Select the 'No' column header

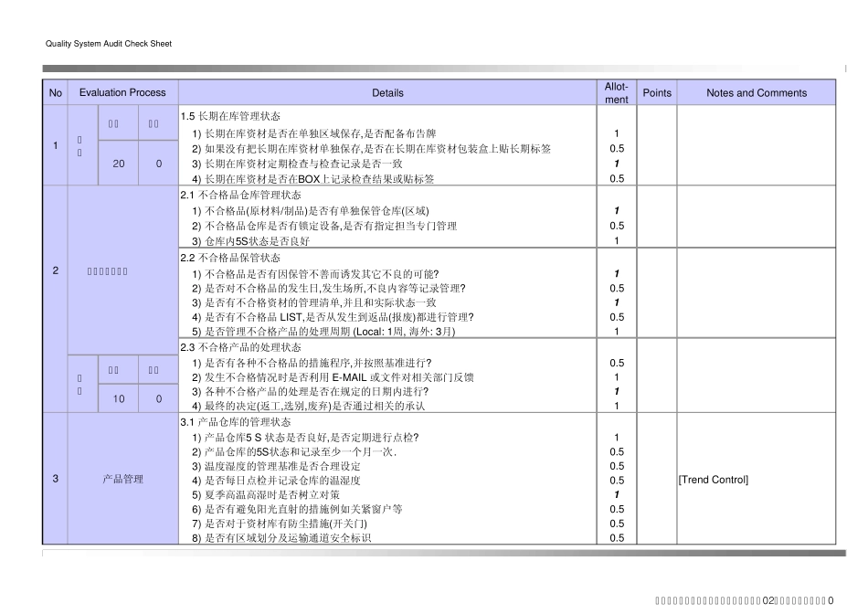[x=56, y=92]
